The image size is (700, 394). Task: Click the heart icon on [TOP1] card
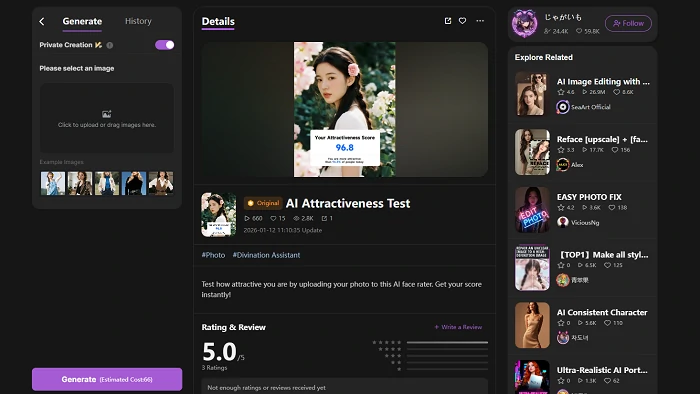[x=607, y=265]
